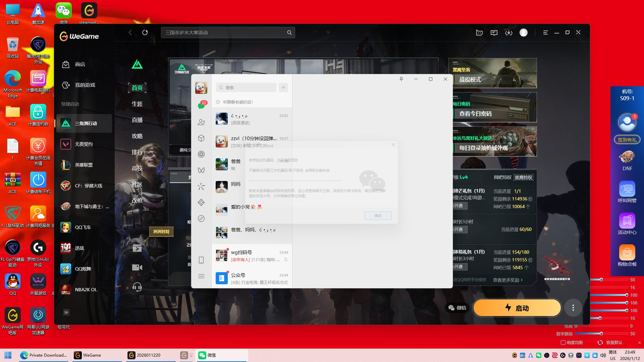Open WeChat Channels butterfly icon
644x362 pixels.
201,170
